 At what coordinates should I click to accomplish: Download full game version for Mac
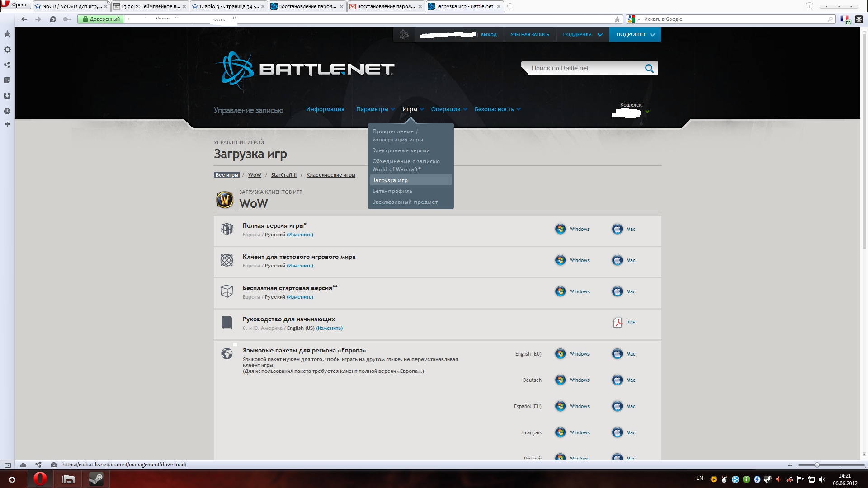[623, 229]
